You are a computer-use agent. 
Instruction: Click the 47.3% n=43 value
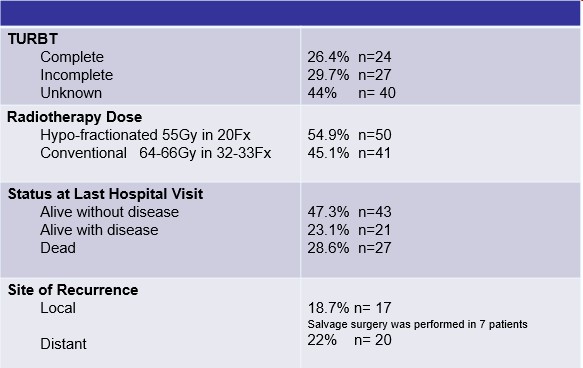point(349,212)
